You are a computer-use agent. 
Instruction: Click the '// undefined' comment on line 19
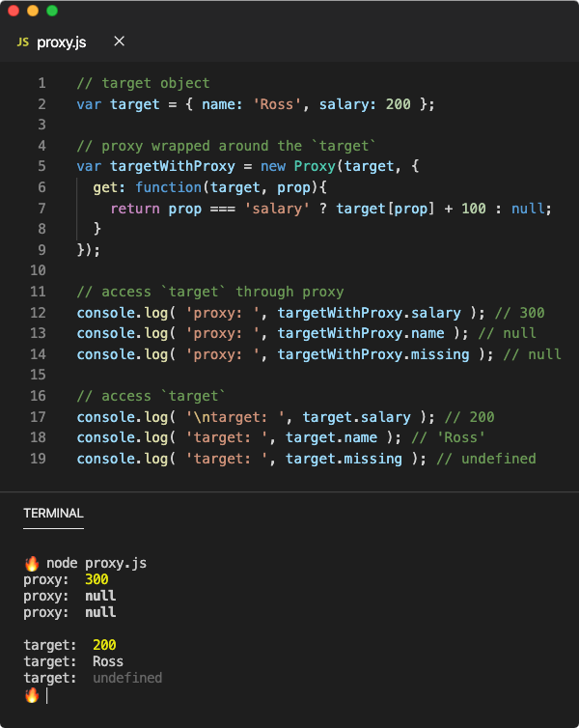[486, 459]
